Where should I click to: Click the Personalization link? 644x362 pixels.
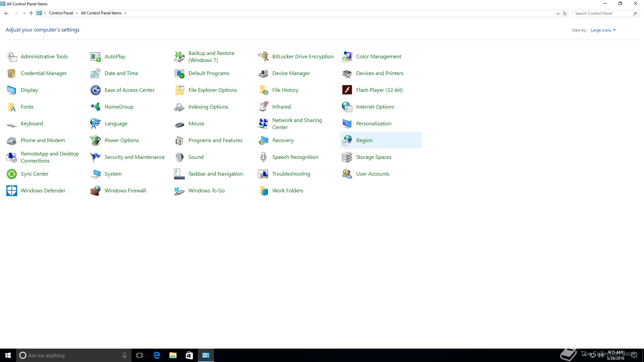(374, 124)
